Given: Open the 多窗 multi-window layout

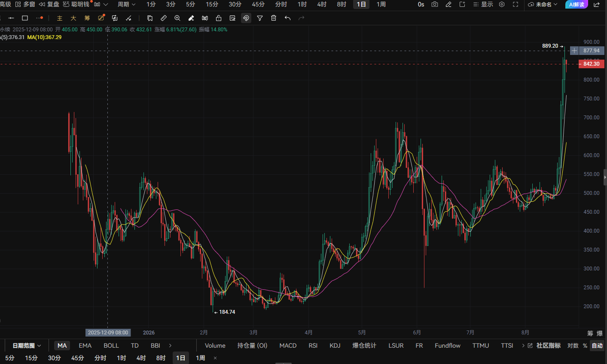Looking at the screenshot, I should coord(25,4).
